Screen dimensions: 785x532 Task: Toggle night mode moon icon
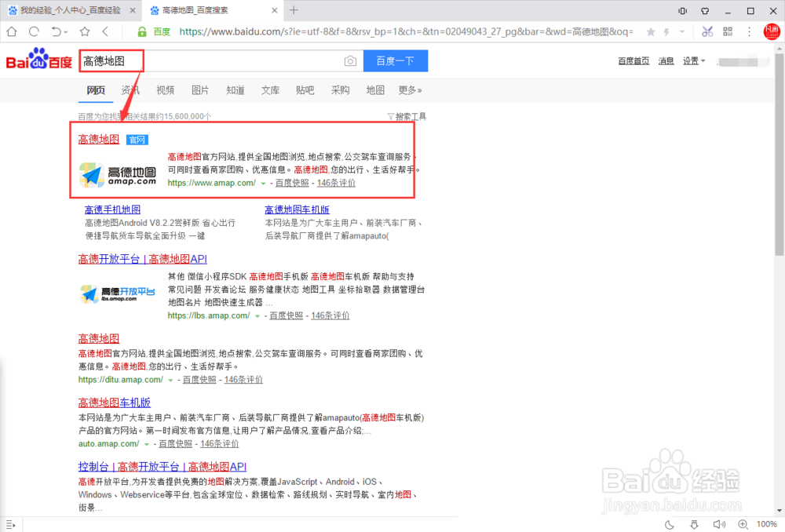[x=670, y=524]
